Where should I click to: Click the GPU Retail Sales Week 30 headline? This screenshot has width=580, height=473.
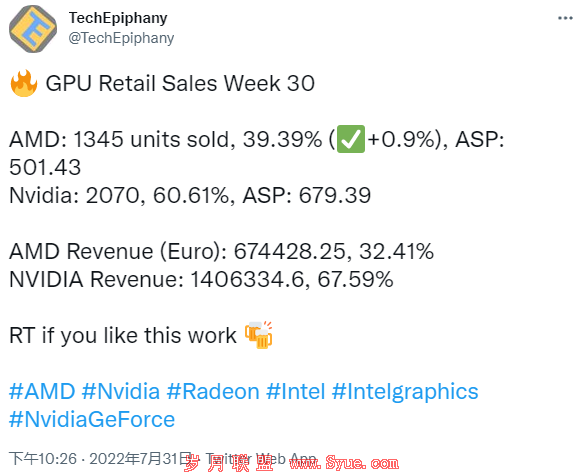pos(180,83)
